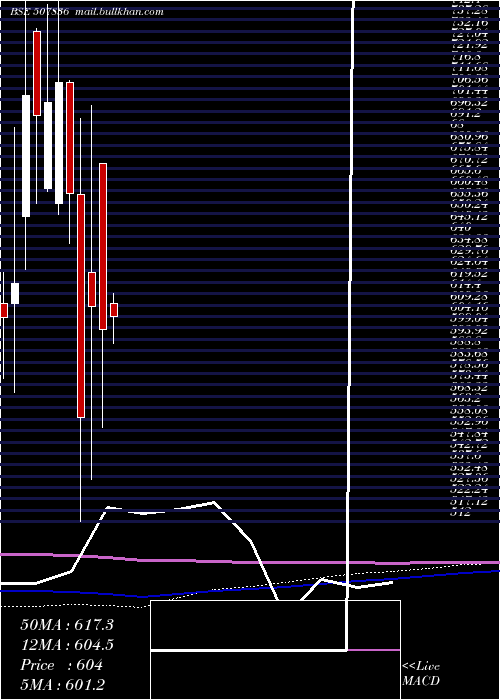Screen dimensions: 500x700
Task: Click the 568.32 price axis label
Action: (x=469, y=388)
